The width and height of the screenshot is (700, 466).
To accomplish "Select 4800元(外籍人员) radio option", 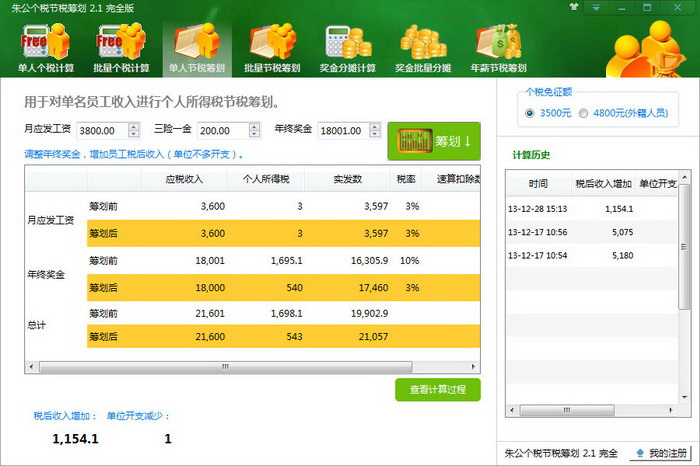I will (x=583, y=113).
